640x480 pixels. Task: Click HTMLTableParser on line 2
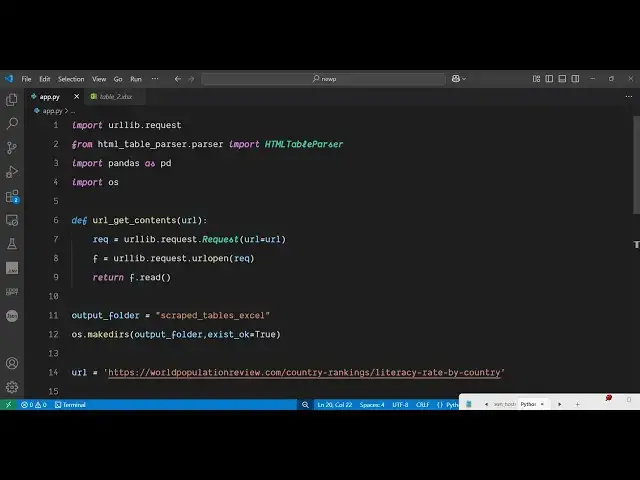click(x=304, y=144)
